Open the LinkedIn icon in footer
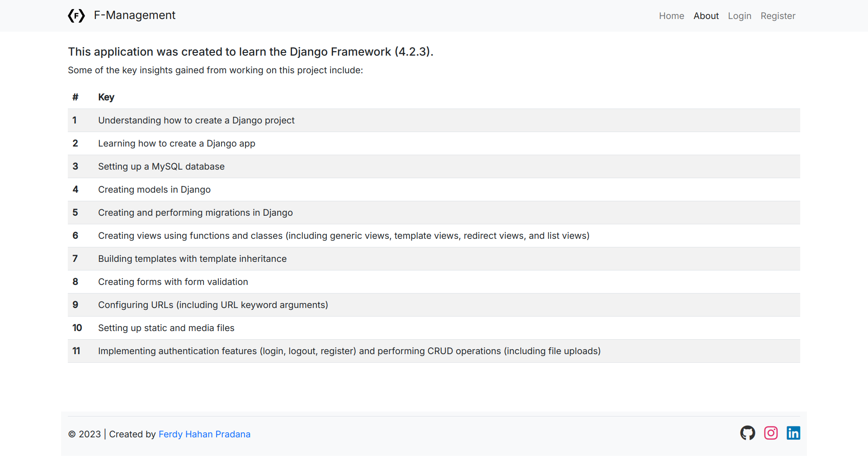This screenshot has width=868, height=469. tap(793, 433)
